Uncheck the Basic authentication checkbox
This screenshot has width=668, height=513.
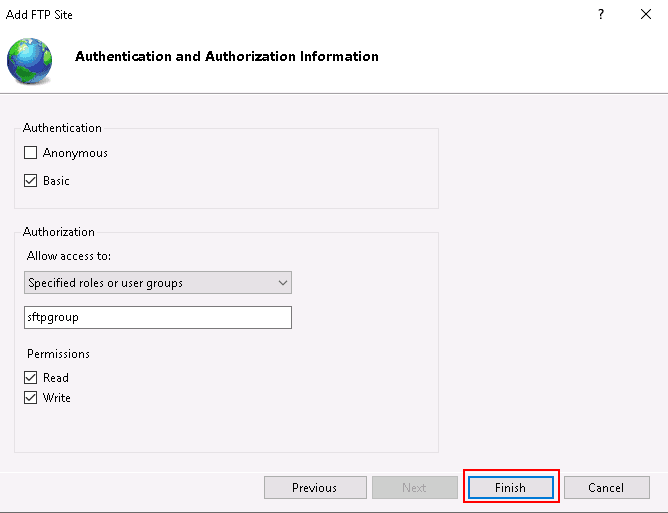coord(30,181)
